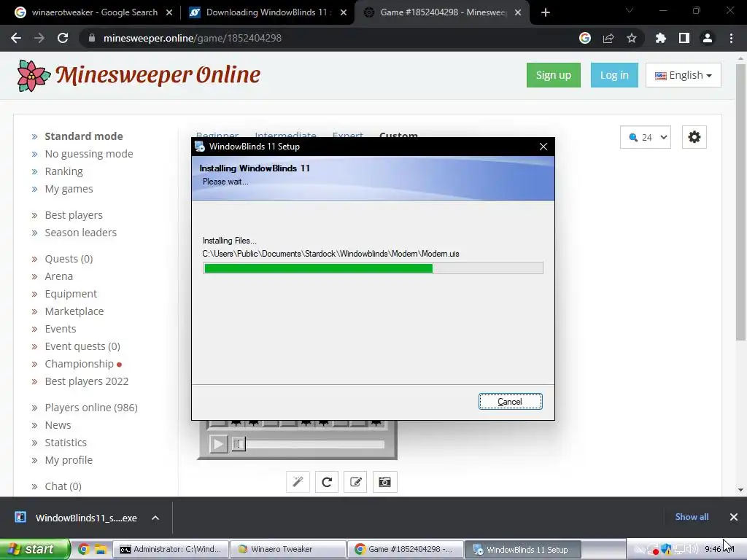Open Ranking page link
Viewport: 747px width, 560px height.
point(64,171)
